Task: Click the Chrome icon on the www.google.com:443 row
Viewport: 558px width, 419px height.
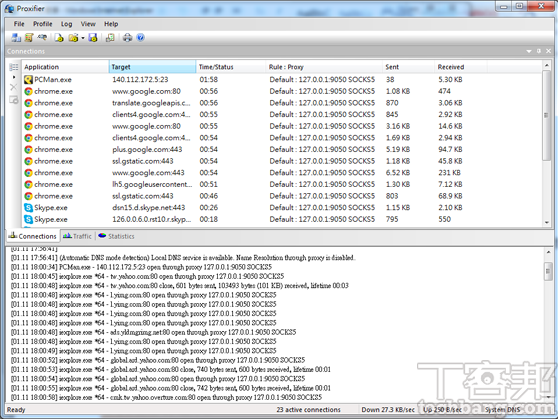Action: click(28, 173)
